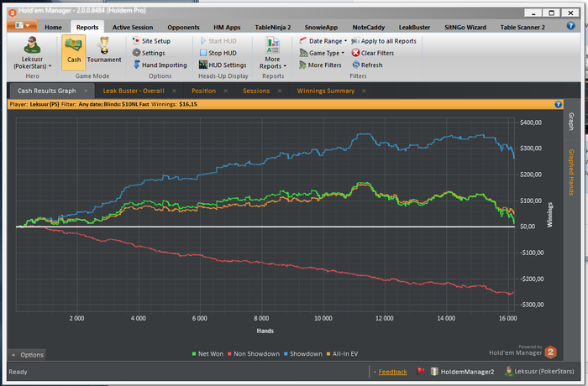This screenshot has height=386, width=588.
Task: Close the Position report tab
Action: (226, 91)
